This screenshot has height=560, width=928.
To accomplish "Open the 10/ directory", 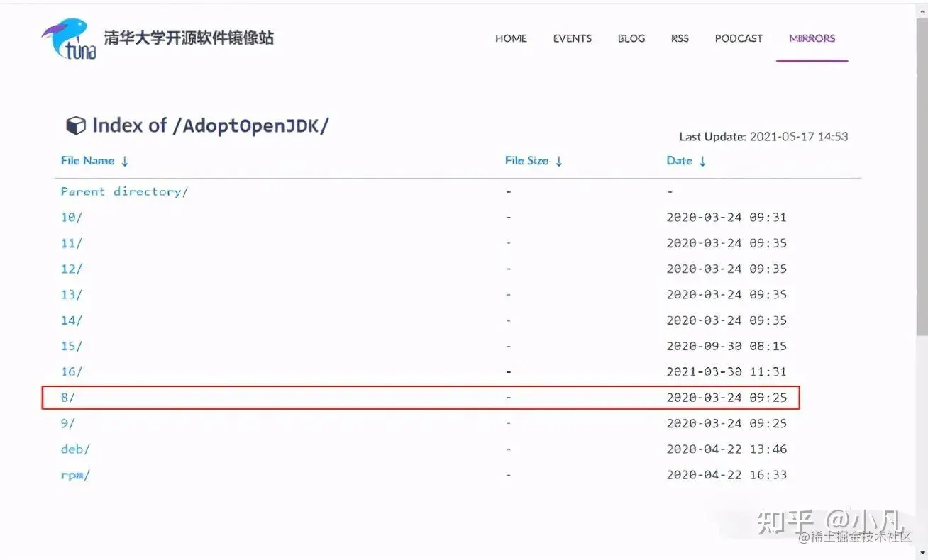I will pos(71,218).
